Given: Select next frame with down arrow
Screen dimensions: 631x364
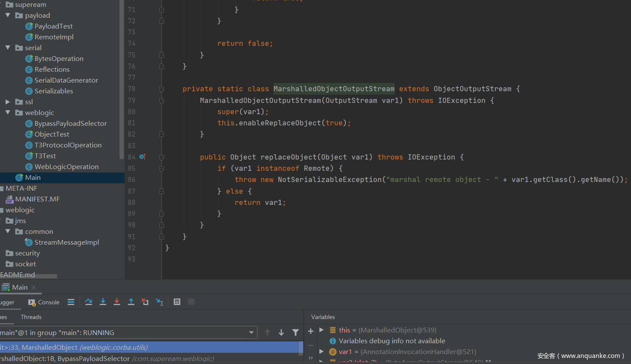Looking at the screenshot, I should tap(281, 332).
